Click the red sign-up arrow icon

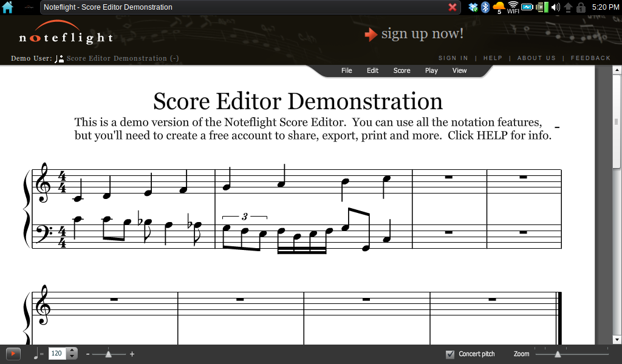coord(371,35)
